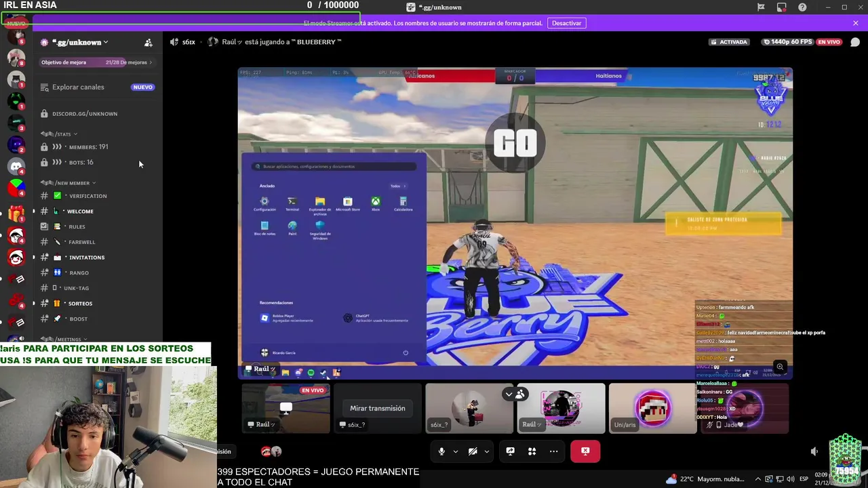This screenshot has height=488, width=868.
Task: Invite people to server icon
Action: [149, 43]
